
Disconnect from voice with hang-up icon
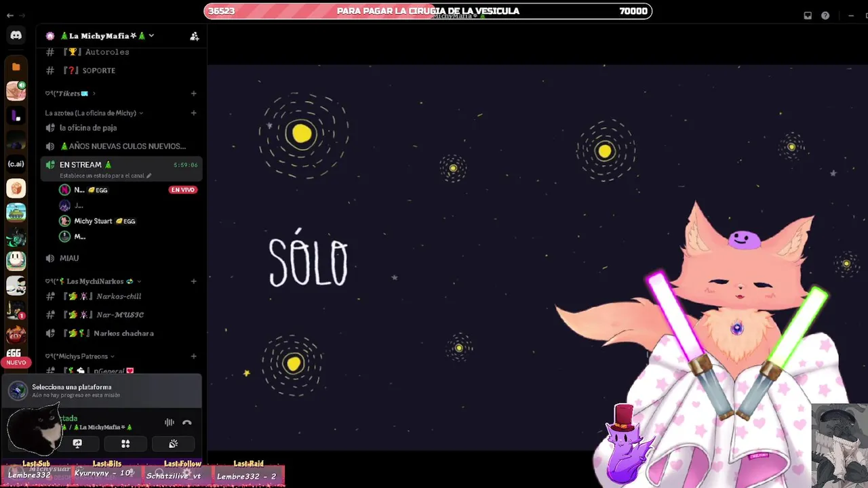click(x=187, y=422)
